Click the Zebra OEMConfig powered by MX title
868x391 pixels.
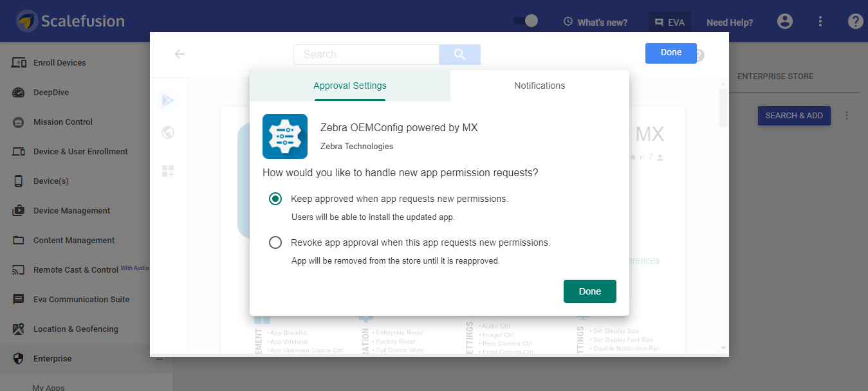tap(399, 127)
